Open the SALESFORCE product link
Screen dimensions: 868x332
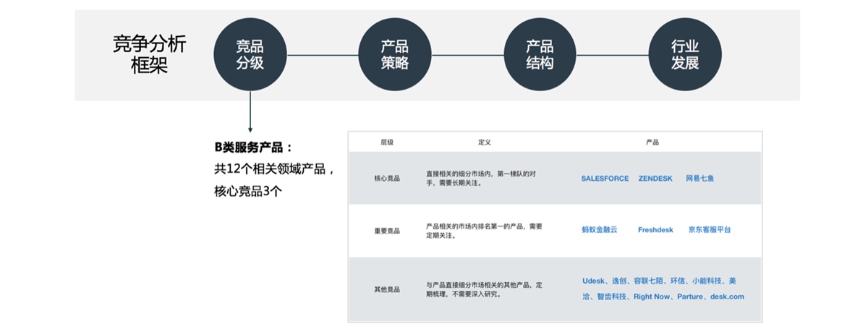click(605, 178)
